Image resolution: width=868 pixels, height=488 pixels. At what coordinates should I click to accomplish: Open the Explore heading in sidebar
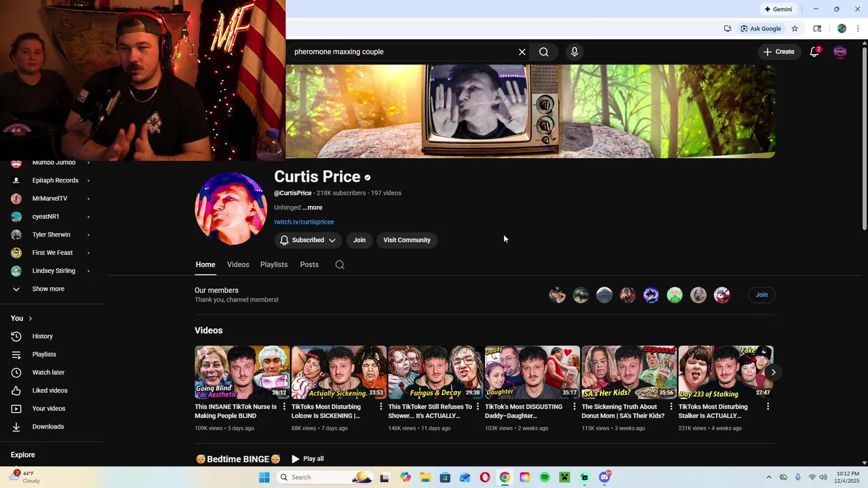click(23, 455)
